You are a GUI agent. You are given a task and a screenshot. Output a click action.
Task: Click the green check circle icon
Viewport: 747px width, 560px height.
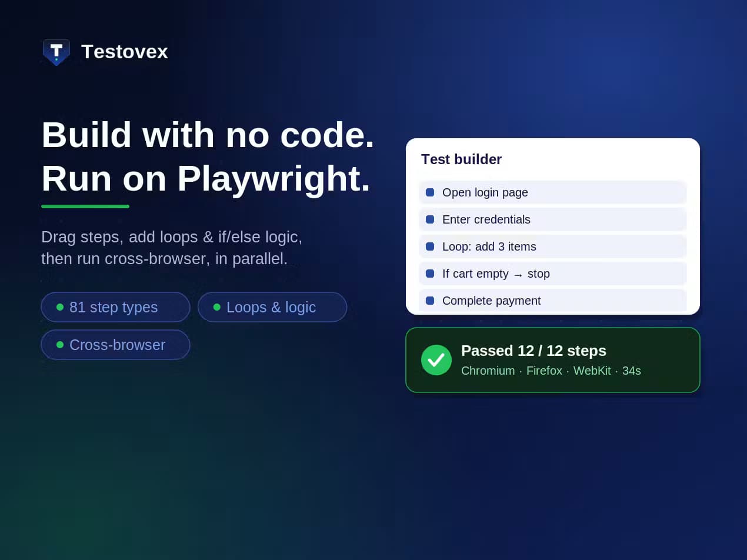point(436,360)
